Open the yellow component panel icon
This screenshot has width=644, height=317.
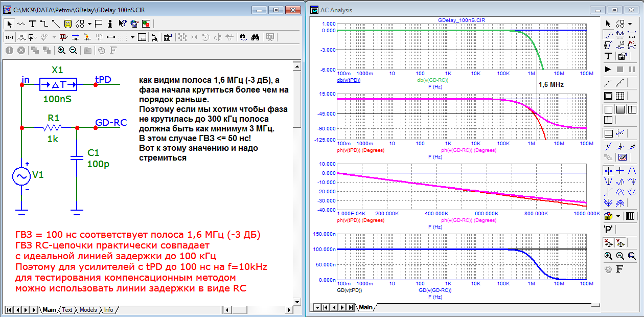tap(68, 24)
